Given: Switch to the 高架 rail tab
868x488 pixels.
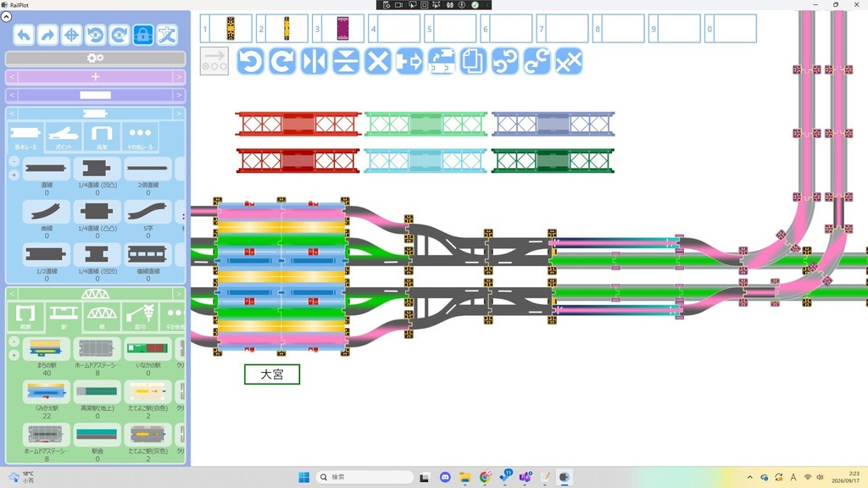Looking at the screenshot, I should (x=102, y=136).
